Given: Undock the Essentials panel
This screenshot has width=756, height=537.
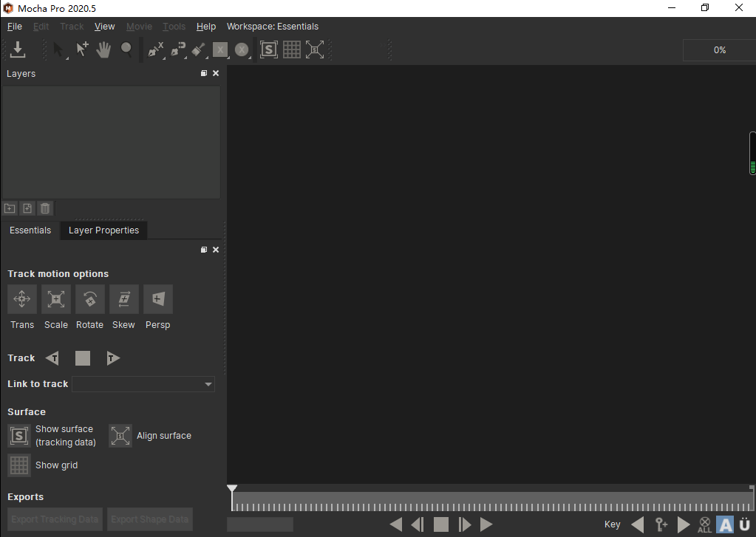Looking at the screenshot, I should (204, 250).
